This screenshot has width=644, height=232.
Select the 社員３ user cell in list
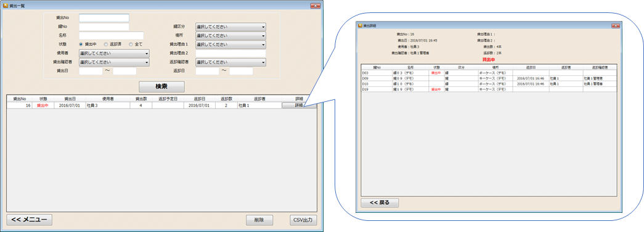[x=108, y=106]
